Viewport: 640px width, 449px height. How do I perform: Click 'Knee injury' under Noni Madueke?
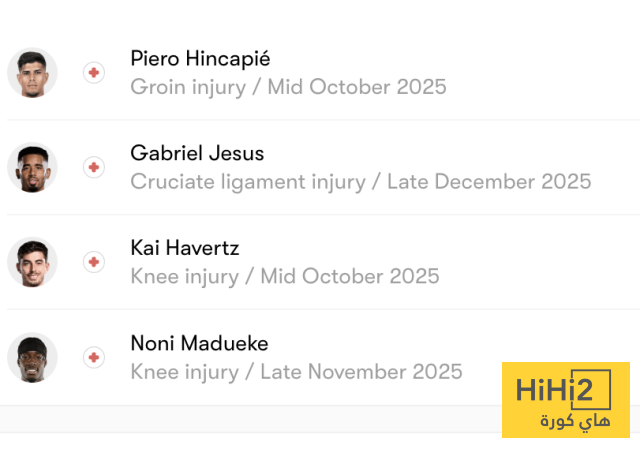184,372
